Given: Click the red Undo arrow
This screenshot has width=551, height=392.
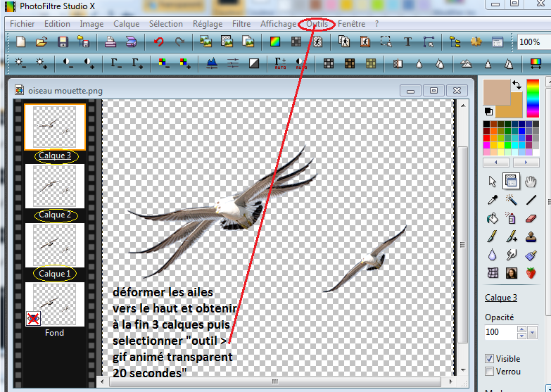Looking at the screenshot, I should (158, 42).
